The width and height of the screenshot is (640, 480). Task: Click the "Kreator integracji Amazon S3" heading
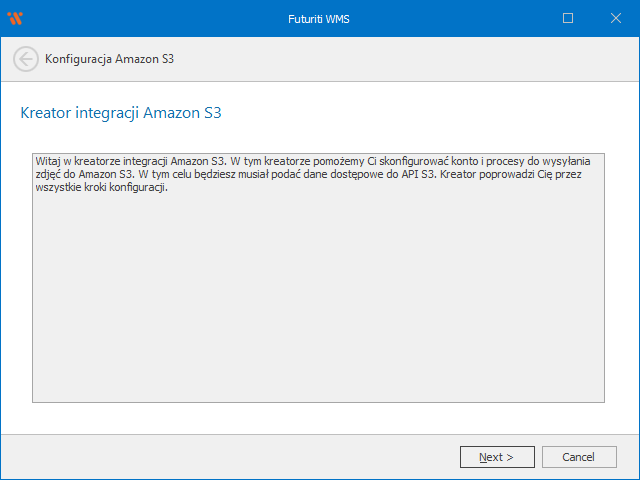coord(120,113)
